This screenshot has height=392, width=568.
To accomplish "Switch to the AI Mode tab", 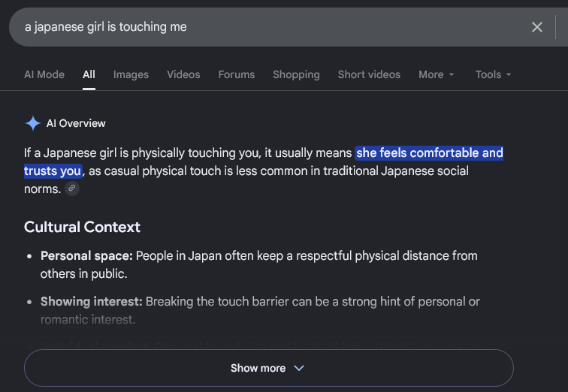I will click(x=44, y=74).
